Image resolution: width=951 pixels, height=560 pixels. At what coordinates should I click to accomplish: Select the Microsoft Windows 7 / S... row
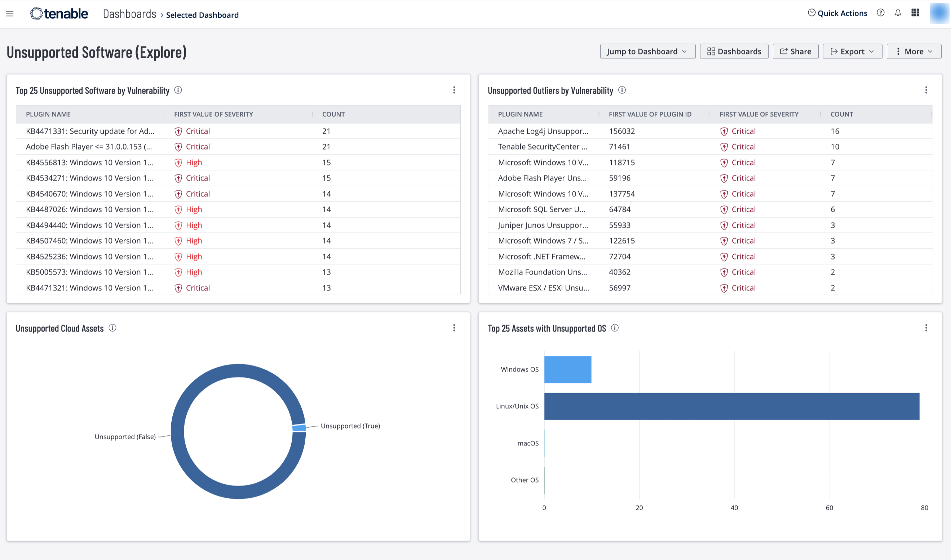tap(710, 241)
